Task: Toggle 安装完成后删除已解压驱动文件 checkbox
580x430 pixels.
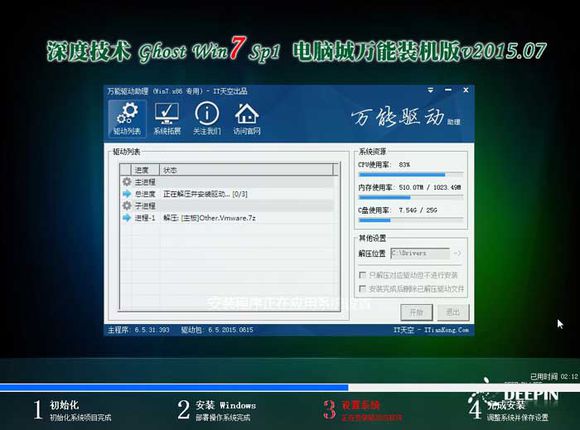Action: pos(362,288)
